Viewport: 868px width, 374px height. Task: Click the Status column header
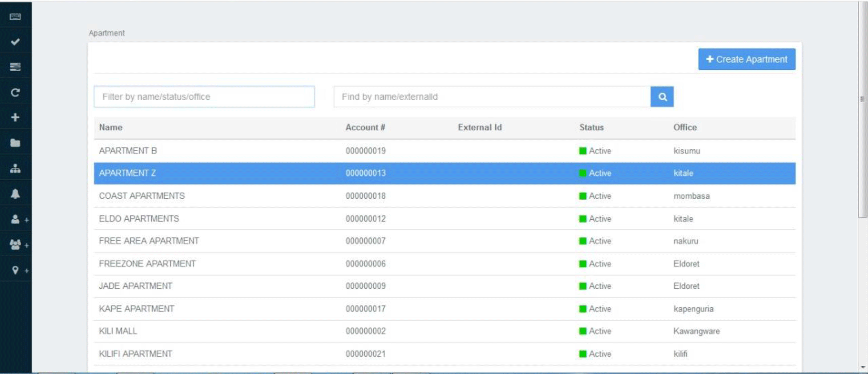coord(591,127)
